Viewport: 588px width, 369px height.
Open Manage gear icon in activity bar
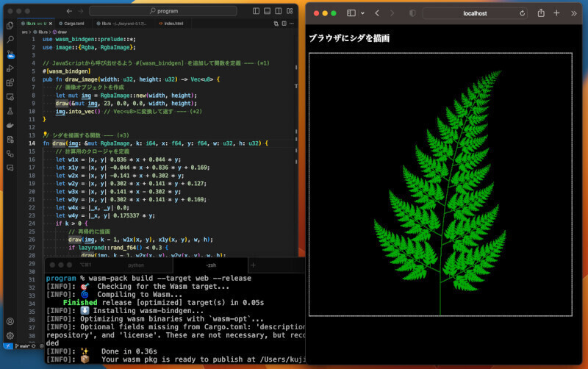(10, 335)
